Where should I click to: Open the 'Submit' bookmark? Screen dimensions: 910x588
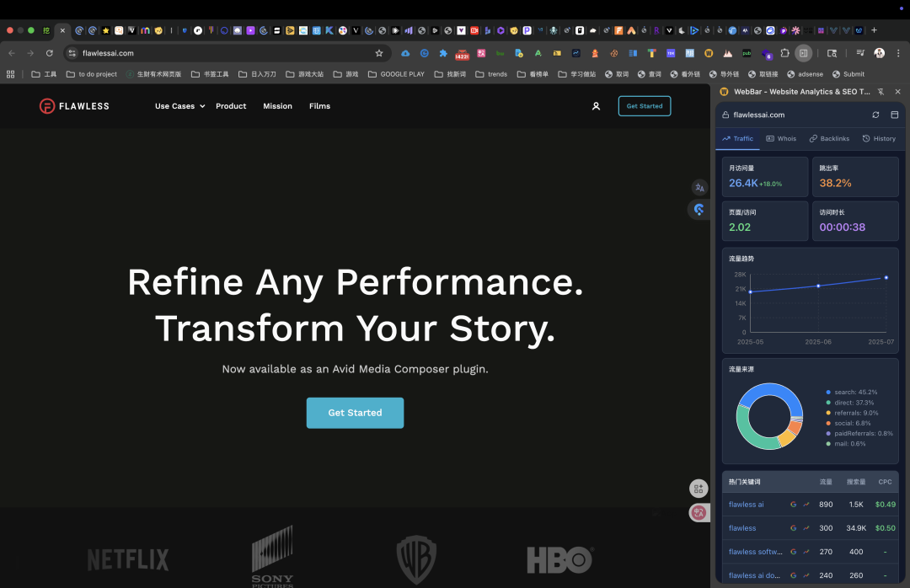pyautogui.click(x=848, y=74)
